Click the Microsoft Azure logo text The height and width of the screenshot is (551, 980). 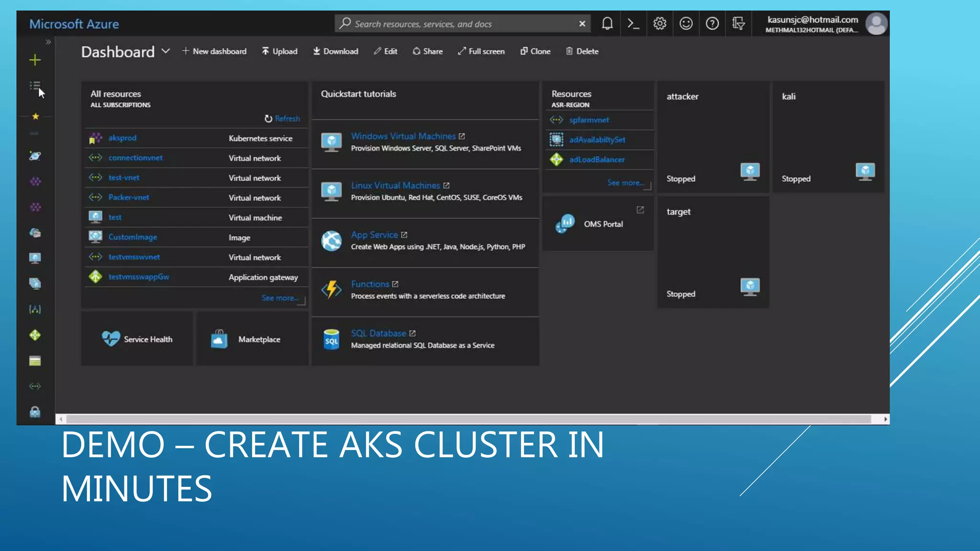click(x=74, y=24)
